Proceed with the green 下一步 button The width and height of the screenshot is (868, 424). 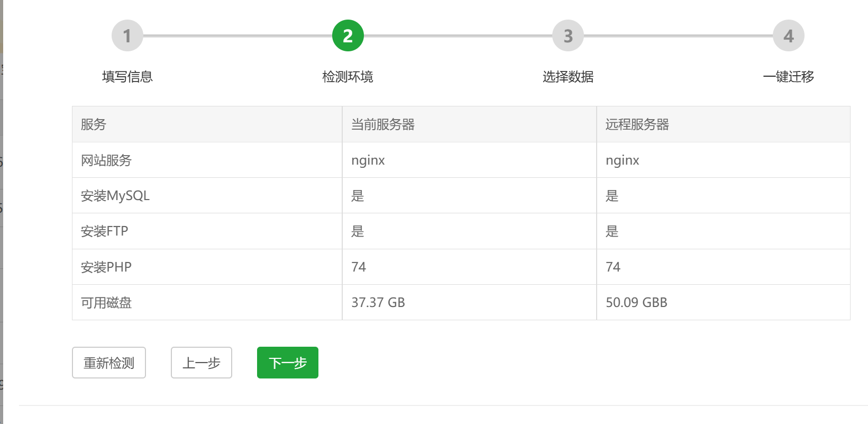coord(288,363)
